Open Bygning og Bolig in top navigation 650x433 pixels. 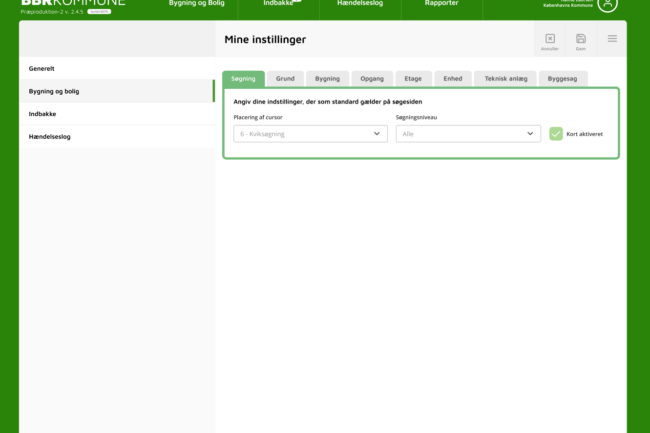196,4
